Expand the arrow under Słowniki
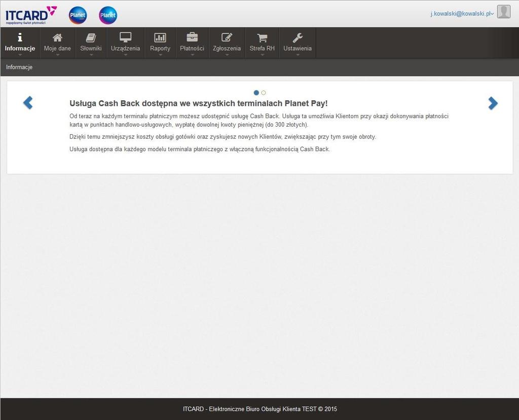Screen dimensions: 519x420 (x=91, y=55)
